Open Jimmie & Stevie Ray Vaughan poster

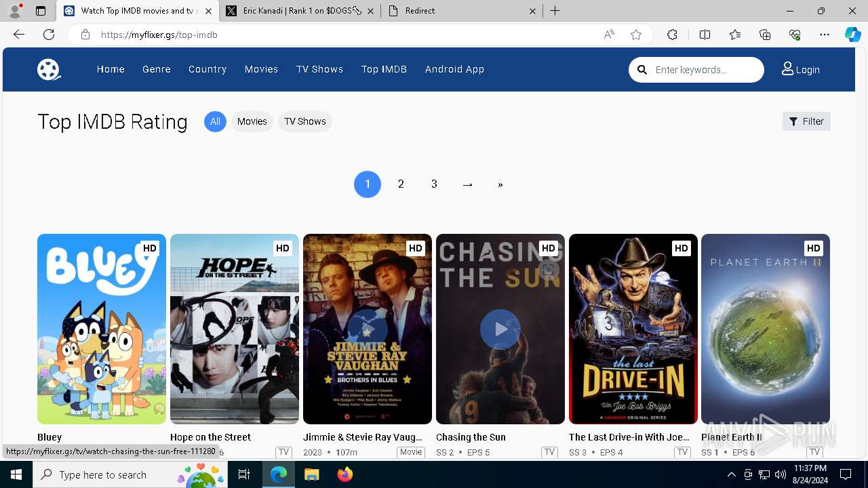click(x=368, y=329)
